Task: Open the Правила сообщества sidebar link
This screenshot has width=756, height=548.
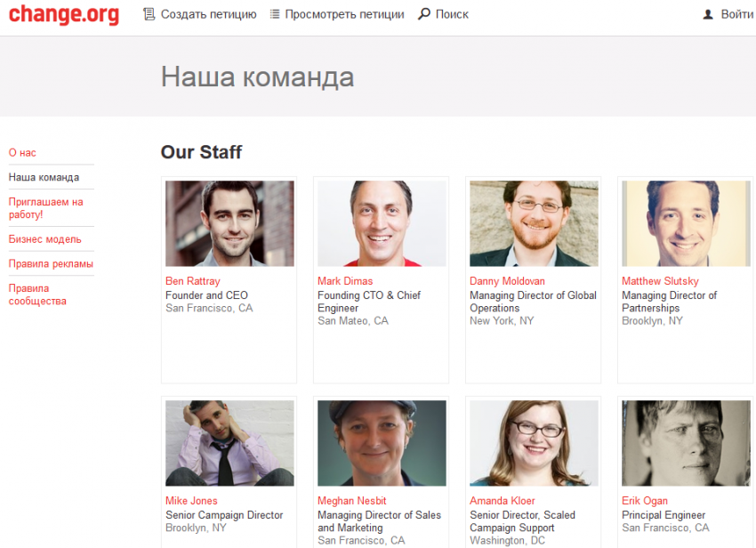Action: [37, 294]
